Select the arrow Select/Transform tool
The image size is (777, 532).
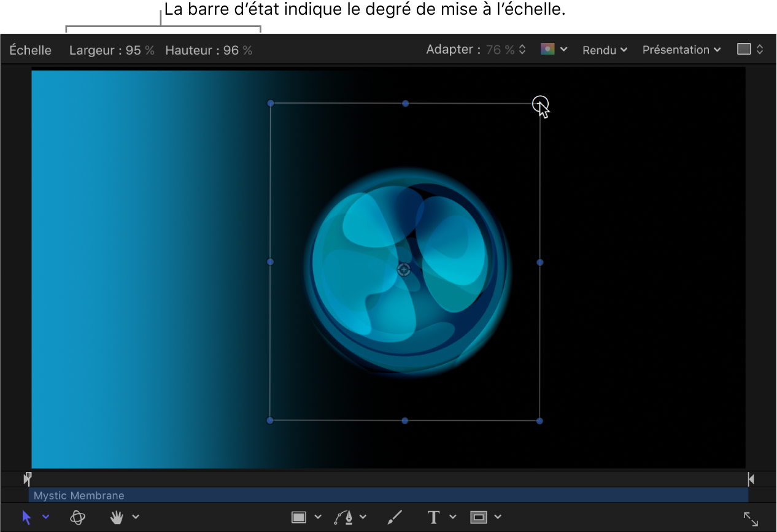point(26,517)
